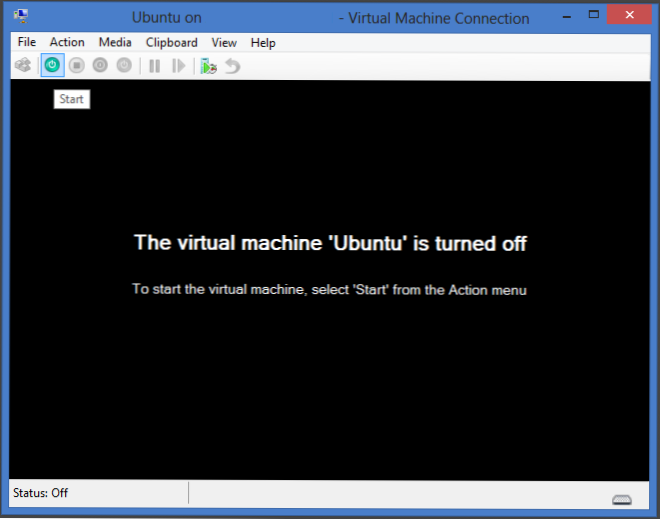Start the virtual machine with green power button
The height and width of the screenshot is (519, 660).
tap(53, 65)
